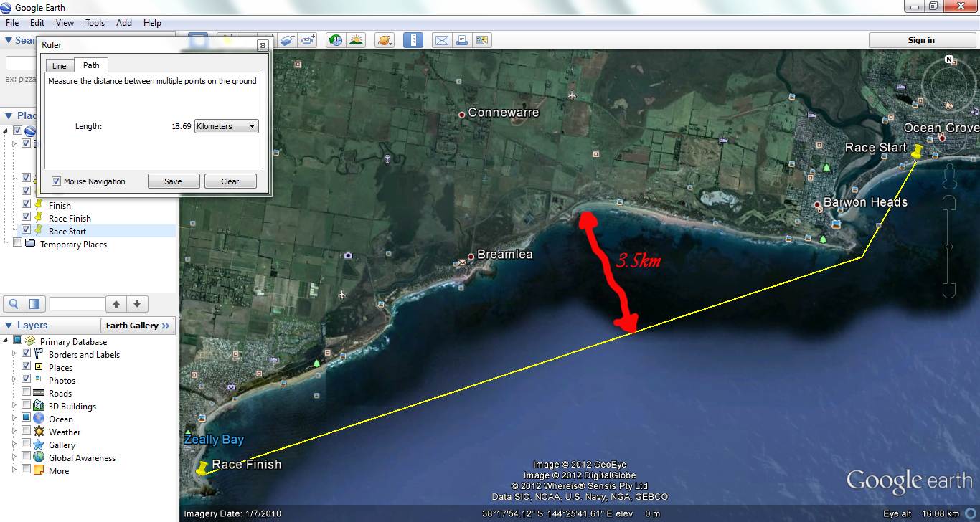The image size is (980, 522).
Task: Click the Email envelope toolbar icon
Action: [x=441, y=40]
